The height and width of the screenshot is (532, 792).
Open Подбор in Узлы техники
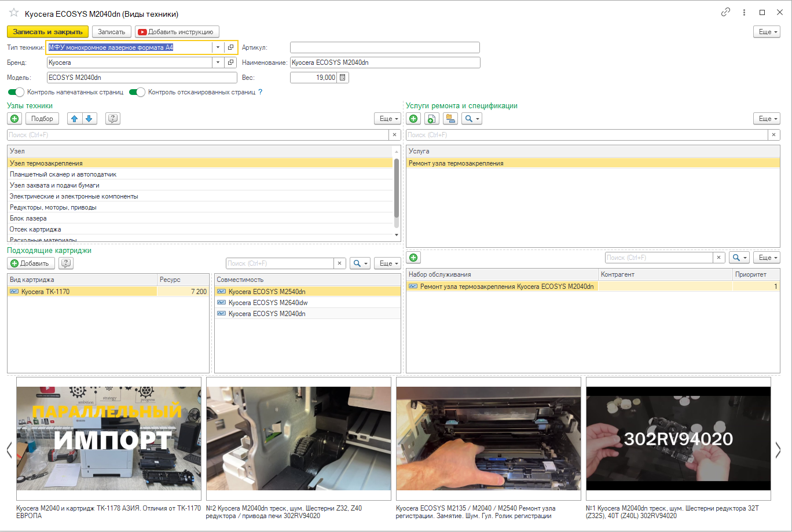42,119
